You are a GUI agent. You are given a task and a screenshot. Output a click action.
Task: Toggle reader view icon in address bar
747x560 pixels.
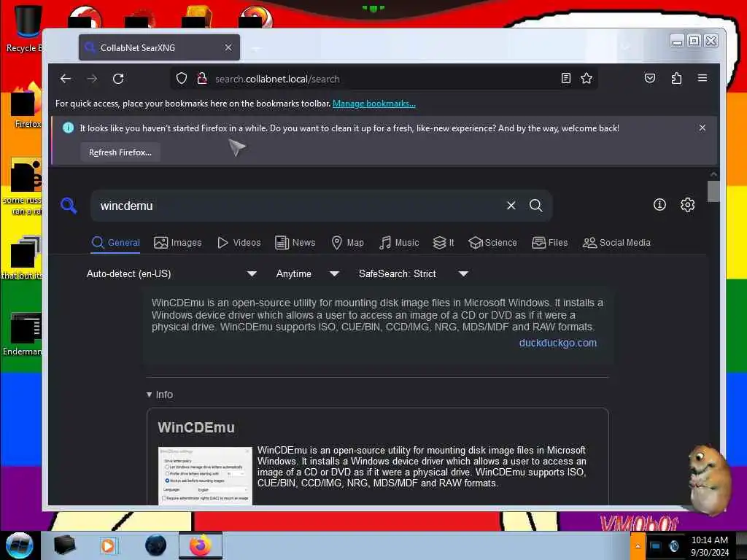(565, 79)
